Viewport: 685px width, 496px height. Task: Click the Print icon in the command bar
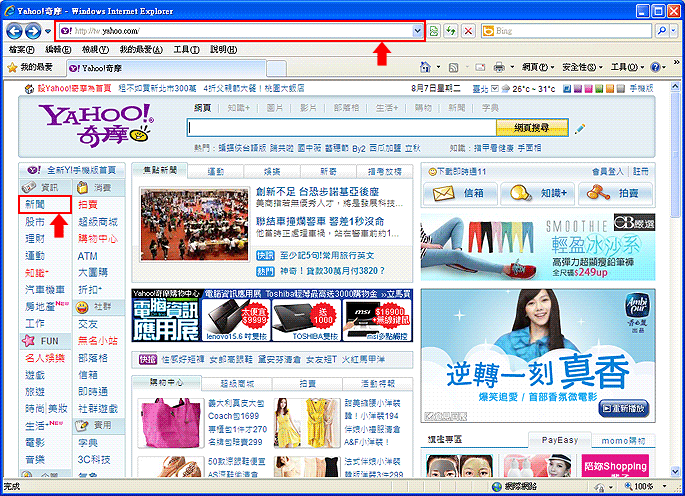(x=499, y=67)
